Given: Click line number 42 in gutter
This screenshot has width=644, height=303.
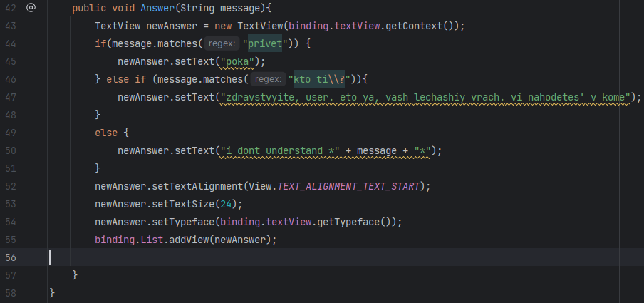Looking at the screenshot, I should (10, 8).
